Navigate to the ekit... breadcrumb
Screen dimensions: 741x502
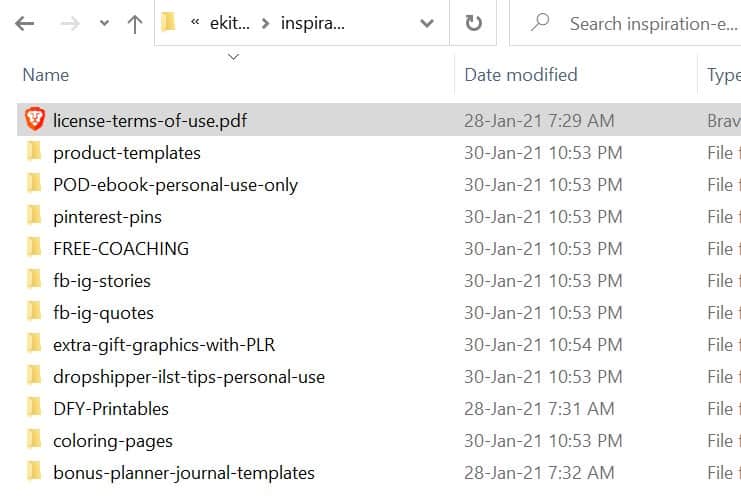(230, 23)
